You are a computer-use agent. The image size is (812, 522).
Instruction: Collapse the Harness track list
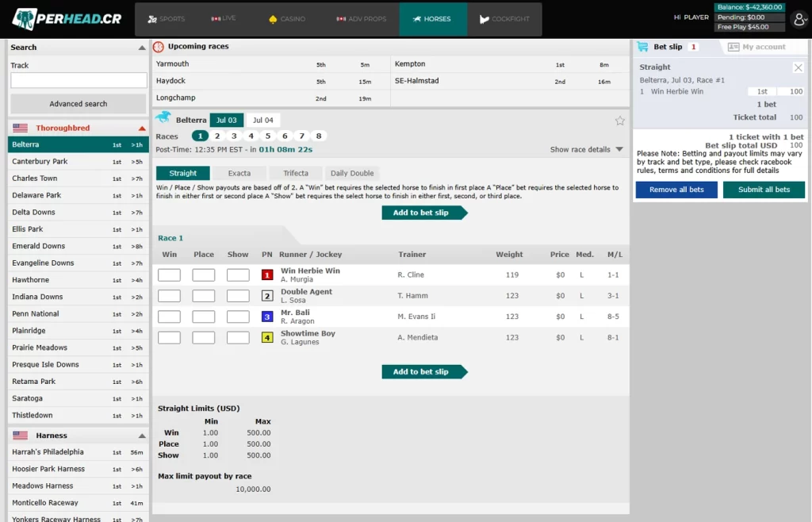pos(142,436)
